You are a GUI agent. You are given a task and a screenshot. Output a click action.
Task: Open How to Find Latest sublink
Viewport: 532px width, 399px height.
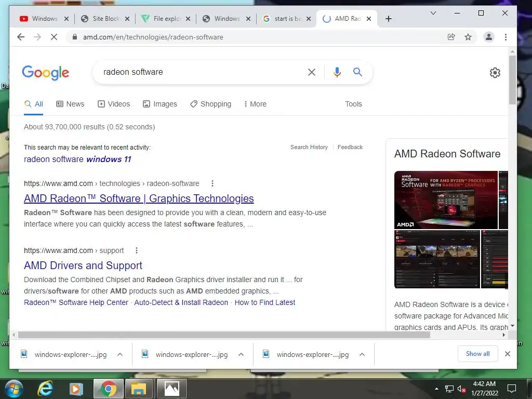[x=265, y=303]
